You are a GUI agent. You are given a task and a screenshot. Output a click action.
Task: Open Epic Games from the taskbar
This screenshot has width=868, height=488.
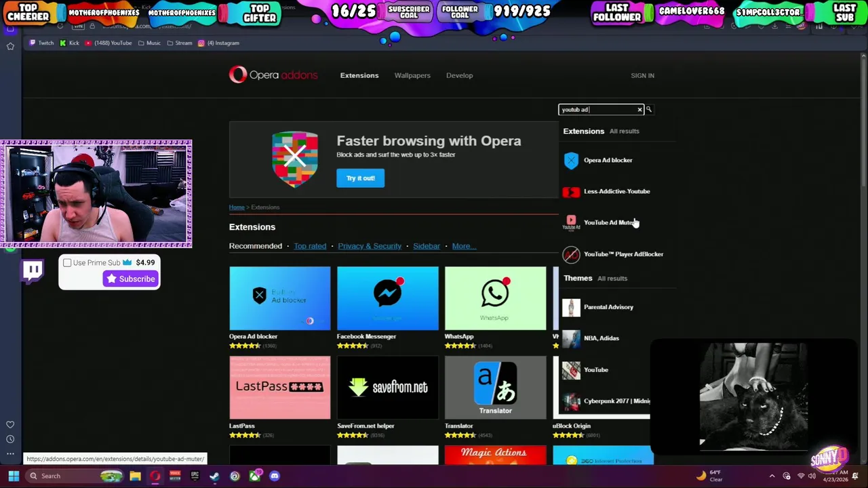coord(195,476)
